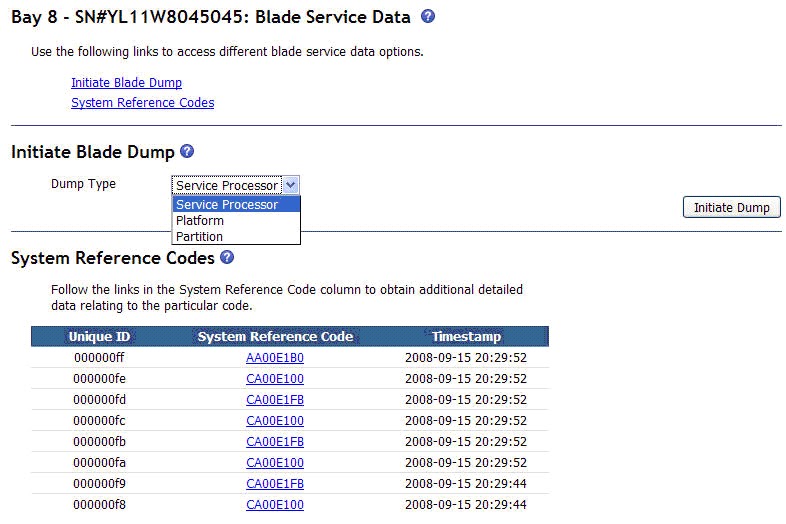Open the AA00E1B0 reference code link

tap(275, 358)
